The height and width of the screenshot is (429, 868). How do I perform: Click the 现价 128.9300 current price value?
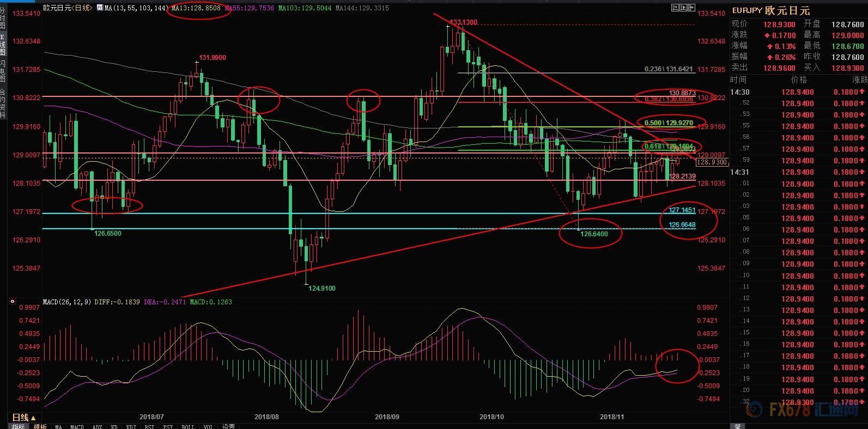(779, 24)
